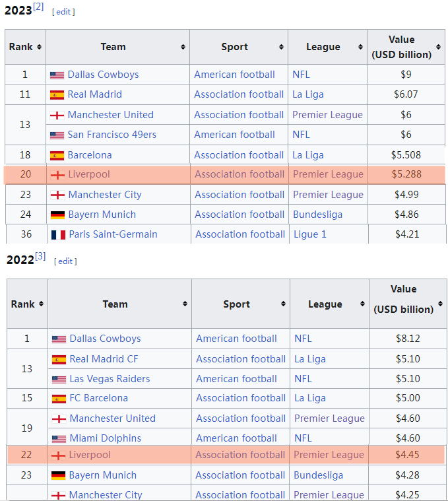This screenshot has width=448, height=501.
Task: Click the US flag beside Las Vegas Raiders
Action: 59,380
